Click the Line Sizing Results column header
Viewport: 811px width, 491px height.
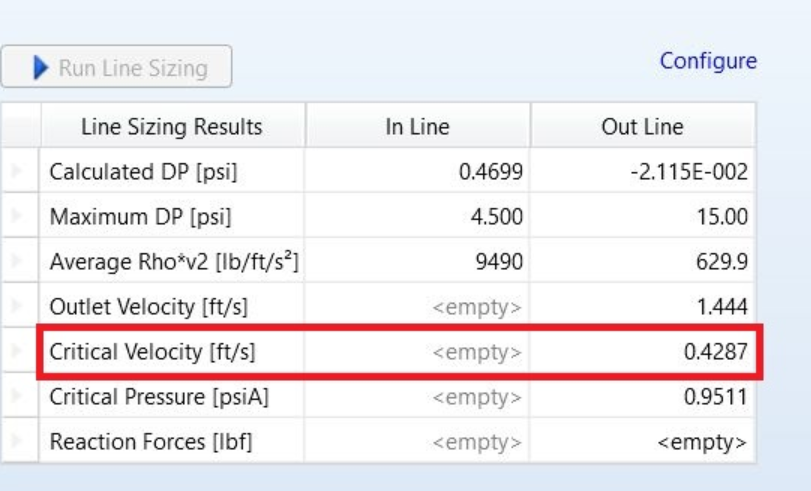click(171, 127)
